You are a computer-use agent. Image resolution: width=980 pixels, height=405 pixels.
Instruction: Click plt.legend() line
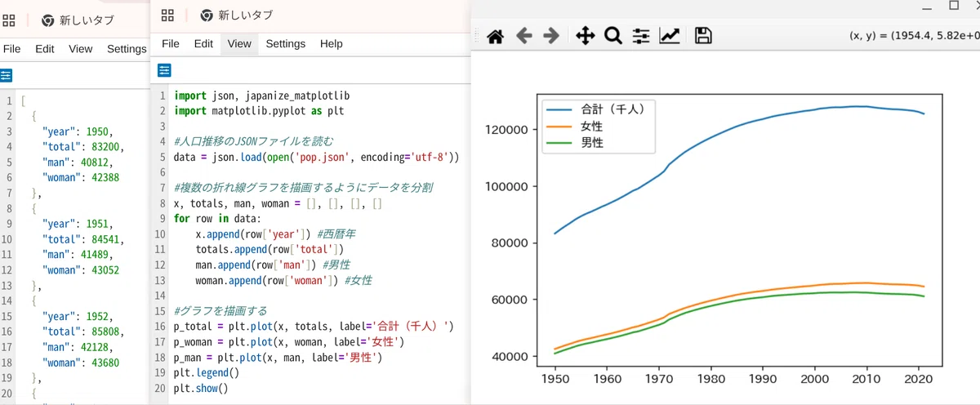207,373
